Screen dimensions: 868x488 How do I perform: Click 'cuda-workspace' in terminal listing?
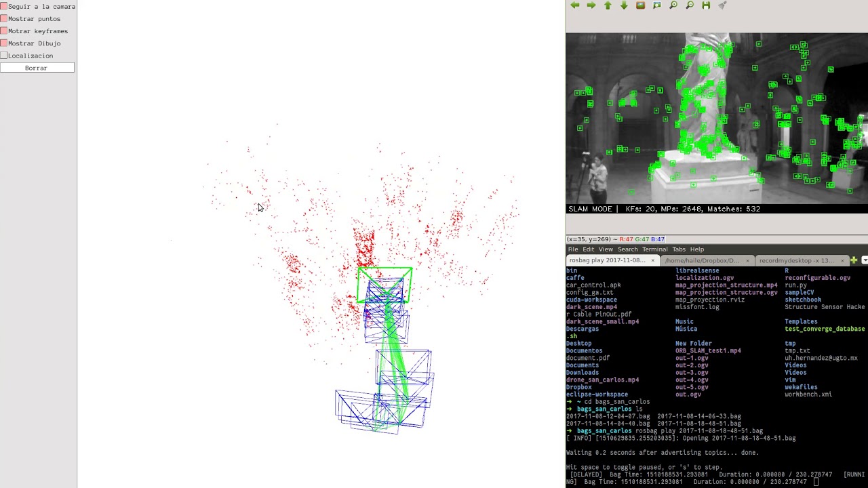591,300
